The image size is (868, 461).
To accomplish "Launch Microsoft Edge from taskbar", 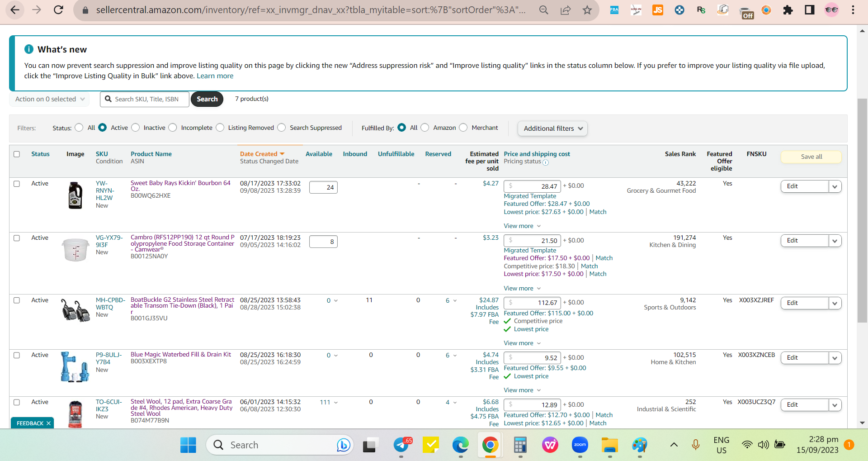I will tap(461, 445).
